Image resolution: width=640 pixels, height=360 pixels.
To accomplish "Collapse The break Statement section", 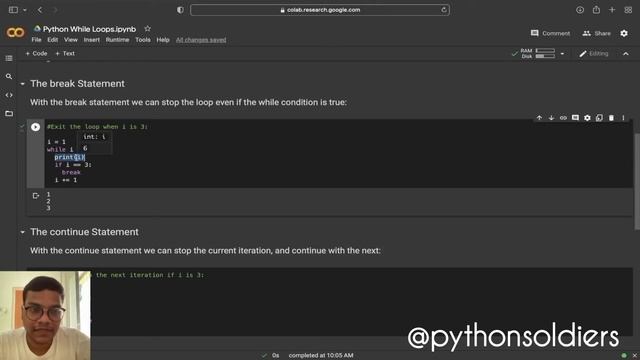I will [x=23, y=84].
